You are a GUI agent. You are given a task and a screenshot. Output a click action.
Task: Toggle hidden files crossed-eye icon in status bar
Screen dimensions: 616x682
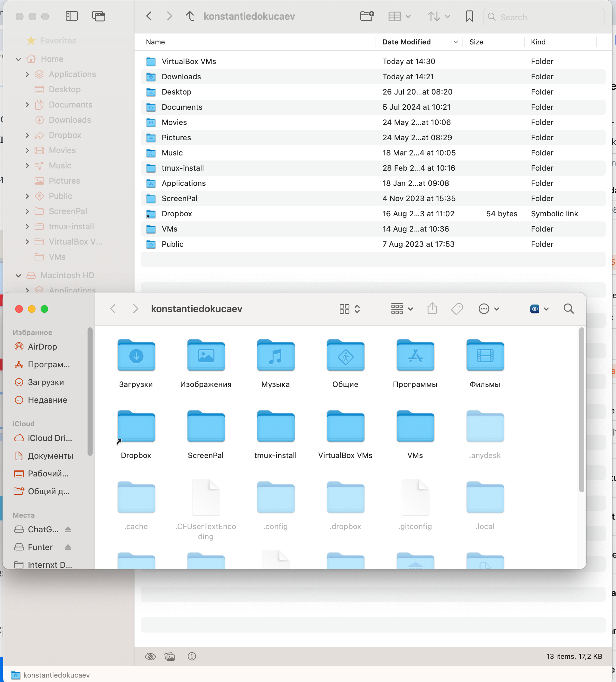pyautogui.click(x=150, y=656)
